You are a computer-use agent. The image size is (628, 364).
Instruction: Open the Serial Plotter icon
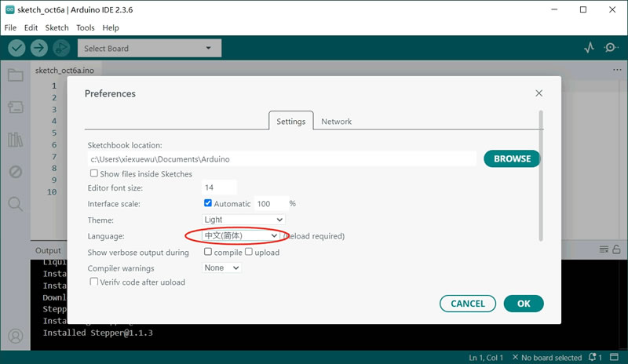click(590, 48)
